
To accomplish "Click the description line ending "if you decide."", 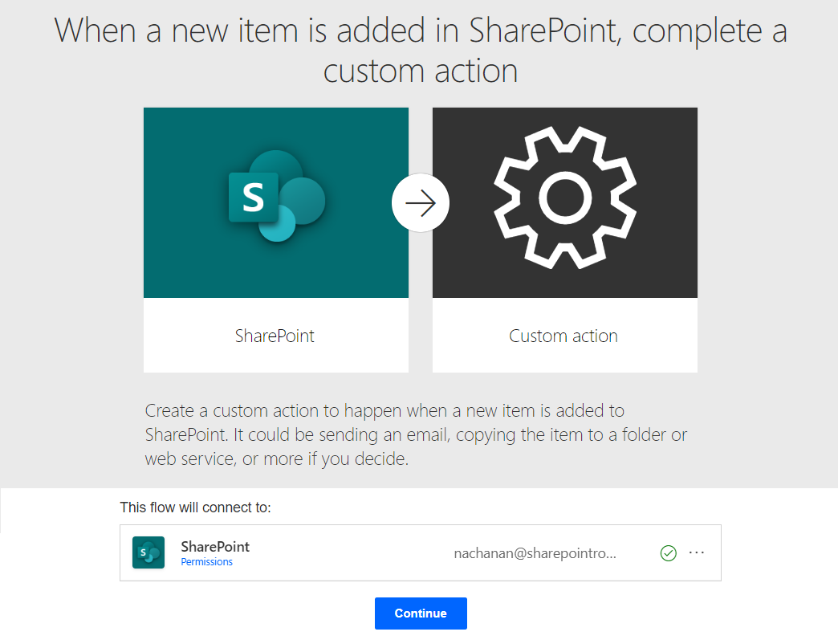I will pyautogui.click(x=277, y=459).
